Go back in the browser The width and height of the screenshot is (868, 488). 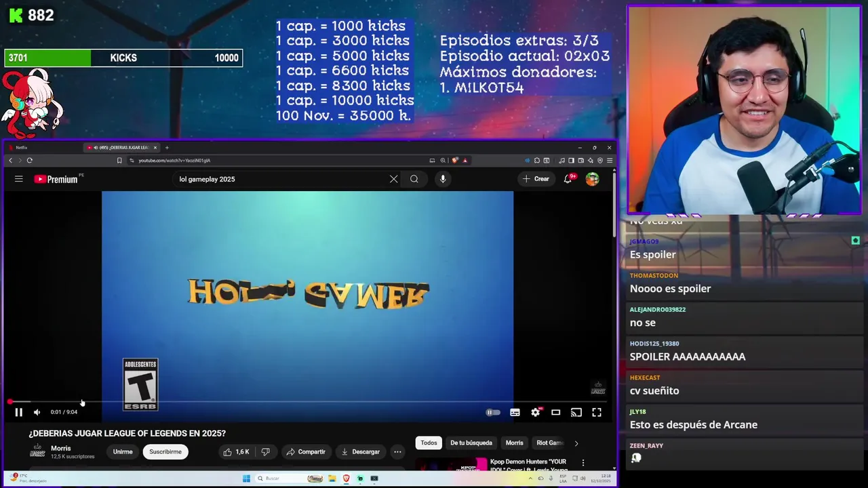click(x=10, y=161)
